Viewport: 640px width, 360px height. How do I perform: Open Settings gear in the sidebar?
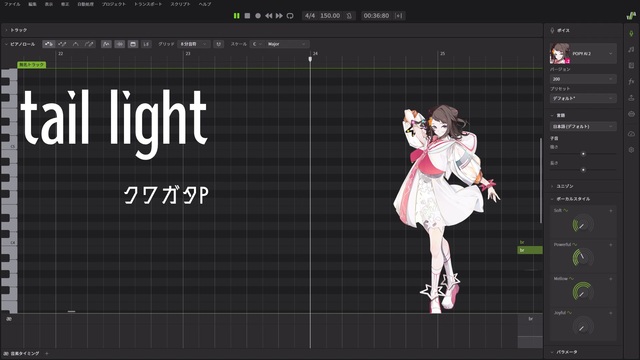[x=631, y=150]
